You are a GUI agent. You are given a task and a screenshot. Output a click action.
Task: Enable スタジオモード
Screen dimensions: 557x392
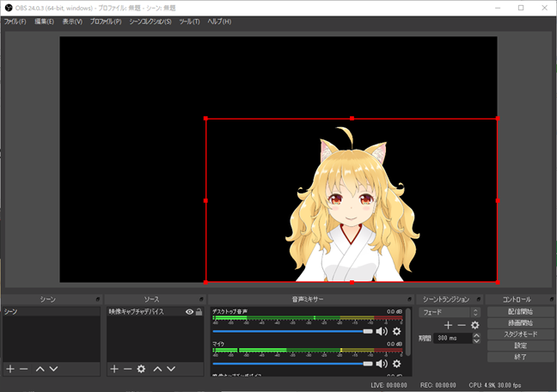[x=520, y=334]
